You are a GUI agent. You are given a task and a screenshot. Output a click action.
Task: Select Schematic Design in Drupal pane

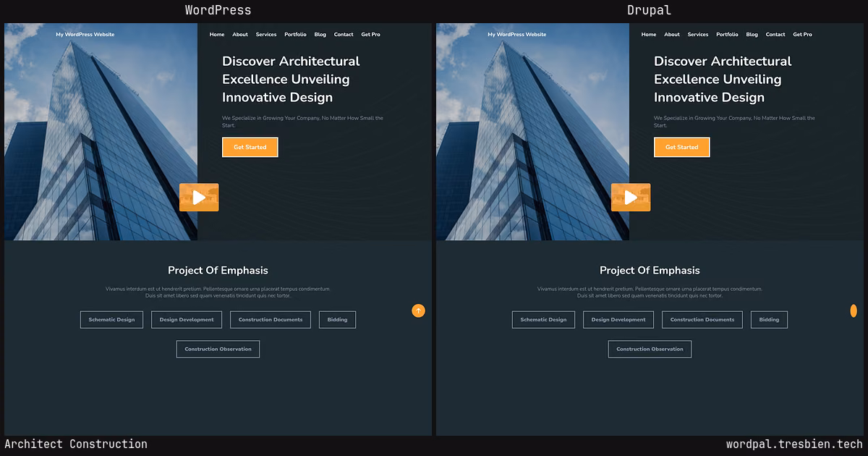pos(543,319)
